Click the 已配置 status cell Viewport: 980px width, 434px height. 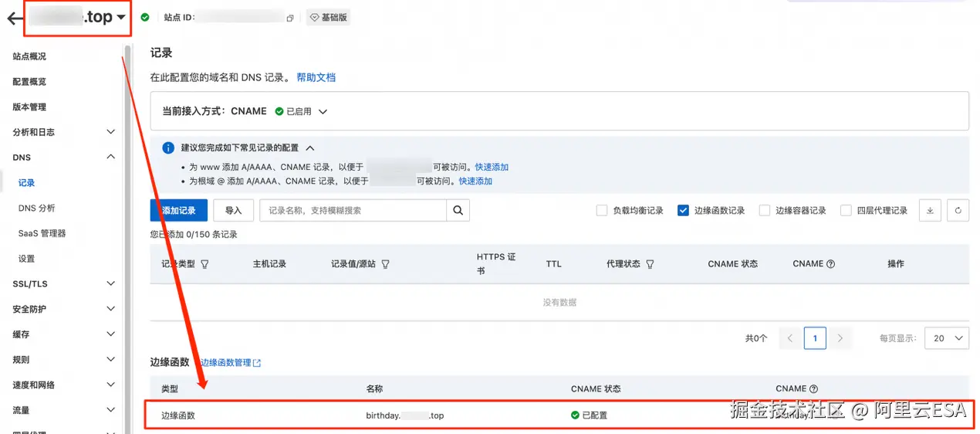tap(590, 415)
